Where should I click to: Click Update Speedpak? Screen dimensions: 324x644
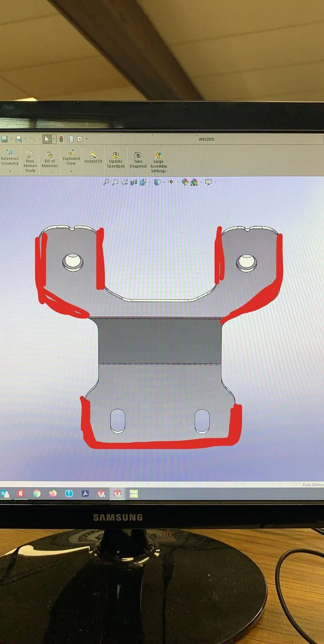click(x=116, y=160)
